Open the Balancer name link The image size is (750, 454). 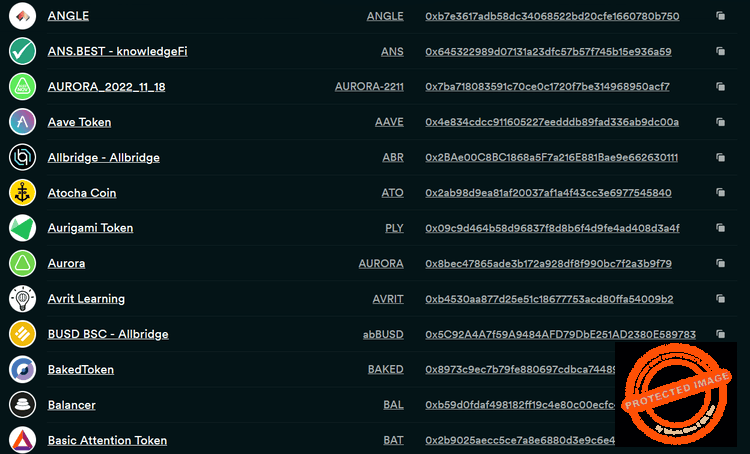tap(72, 405)
